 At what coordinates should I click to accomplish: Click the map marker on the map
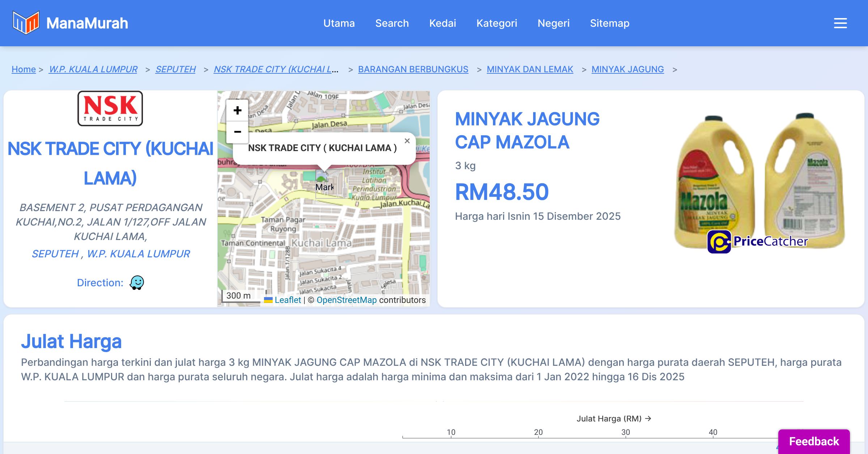coord(322,176)
